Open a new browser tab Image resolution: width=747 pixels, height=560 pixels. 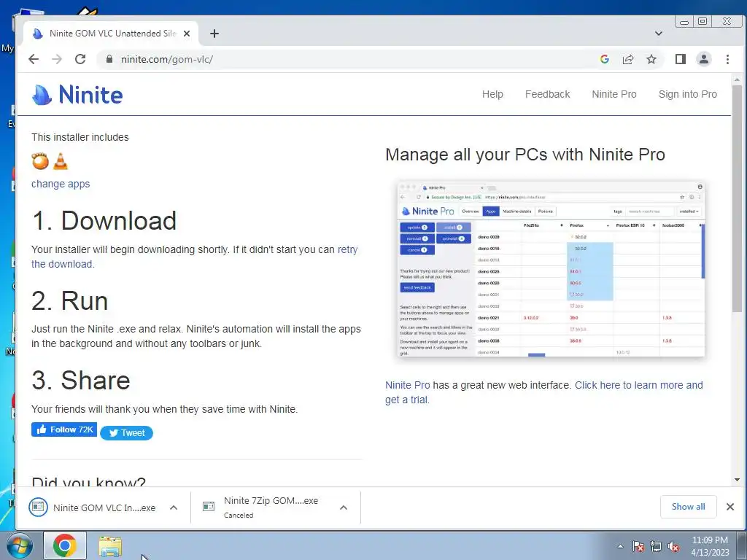point(214,34)
